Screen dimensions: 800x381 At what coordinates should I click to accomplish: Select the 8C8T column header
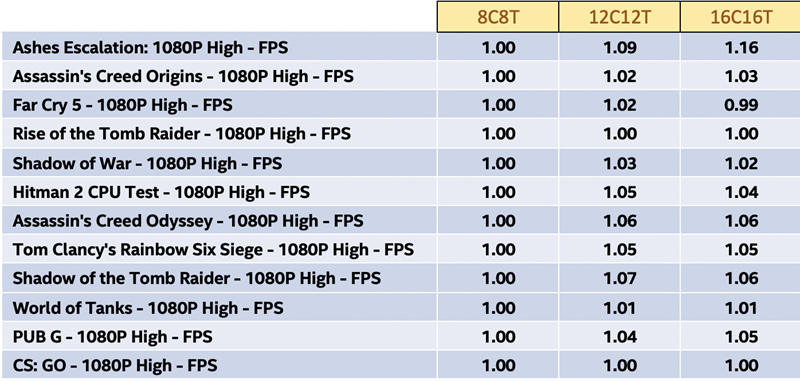(x=498, y=17)
